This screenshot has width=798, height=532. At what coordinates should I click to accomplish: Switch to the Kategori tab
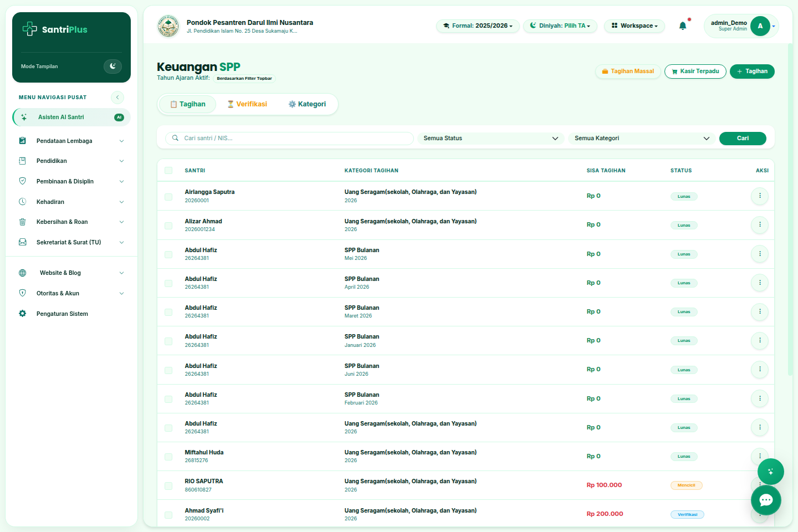pyautogui.click(x=307, y=104)
